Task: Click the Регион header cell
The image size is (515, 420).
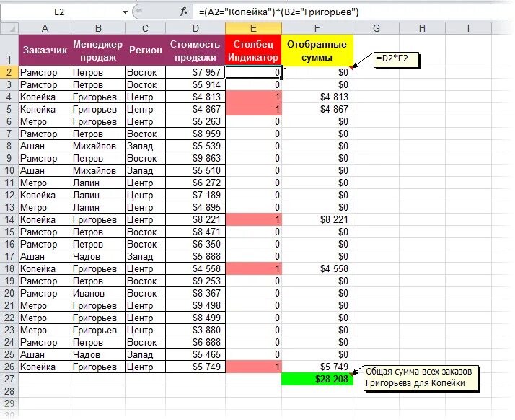Action: click(x=145, y=51)
